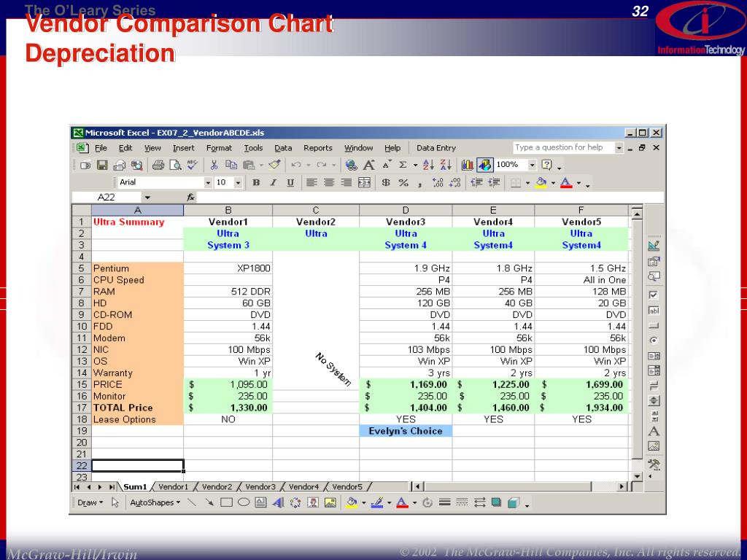Open the Borders dropdown arrow

[527, 183]
